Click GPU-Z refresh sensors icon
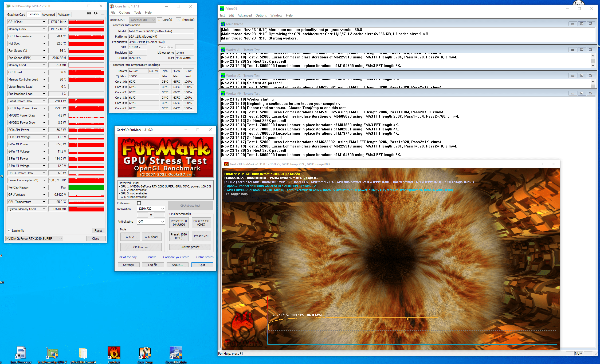Image resolution: width=600 pixels, height=364 pixels. [96, 13]
